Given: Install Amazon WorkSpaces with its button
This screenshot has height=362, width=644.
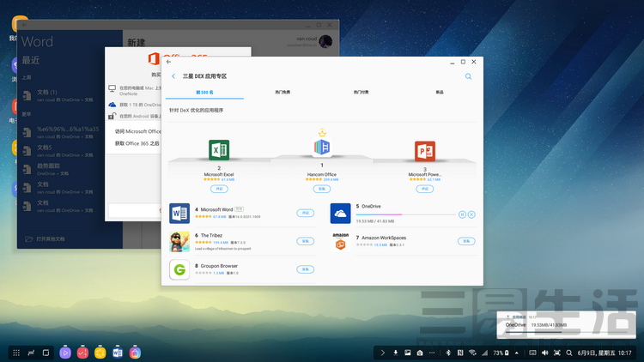Looking at the screenshot, I should coord(465,241).
